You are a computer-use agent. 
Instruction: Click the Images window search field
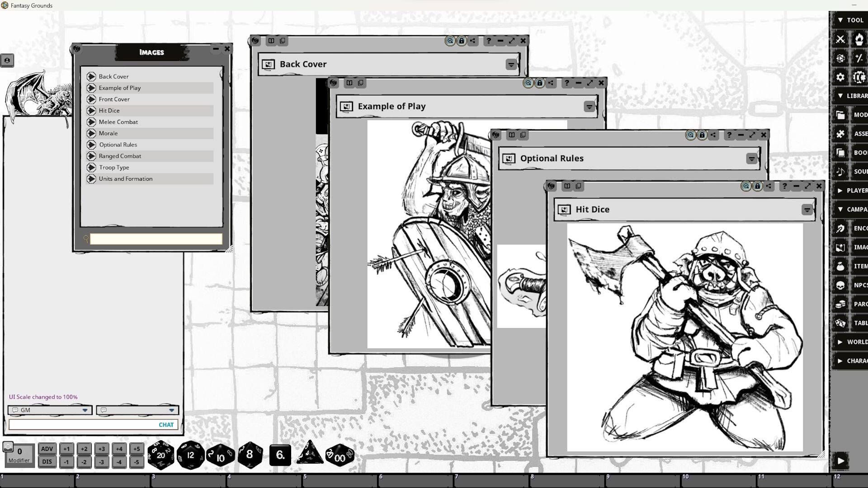tap(156, 239)
